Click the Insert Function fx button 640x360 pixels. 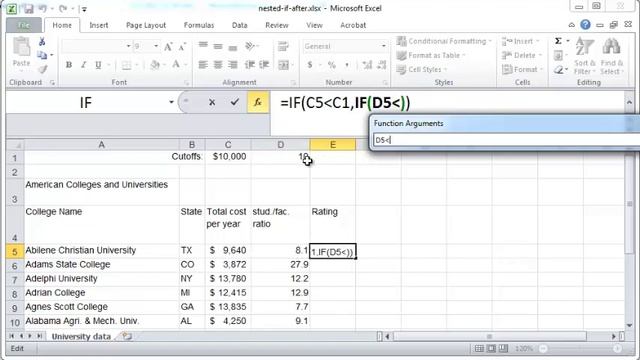(x=258, y=102)
